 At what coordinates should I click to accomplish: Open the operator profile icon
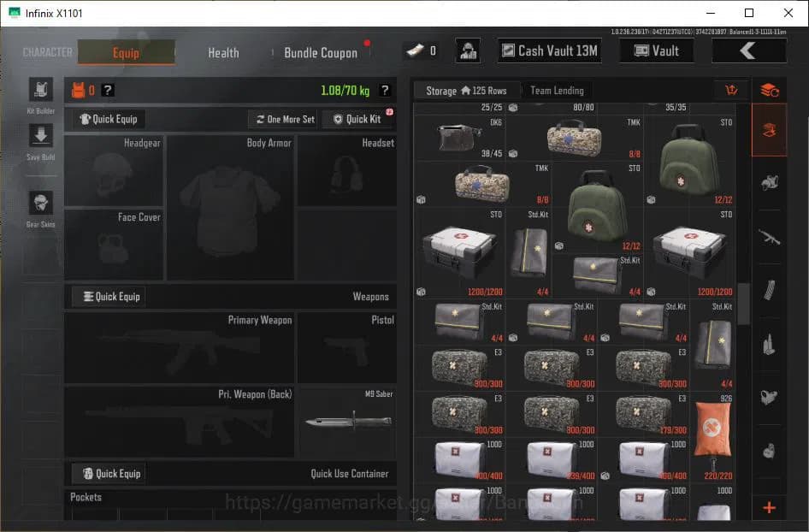467,50
